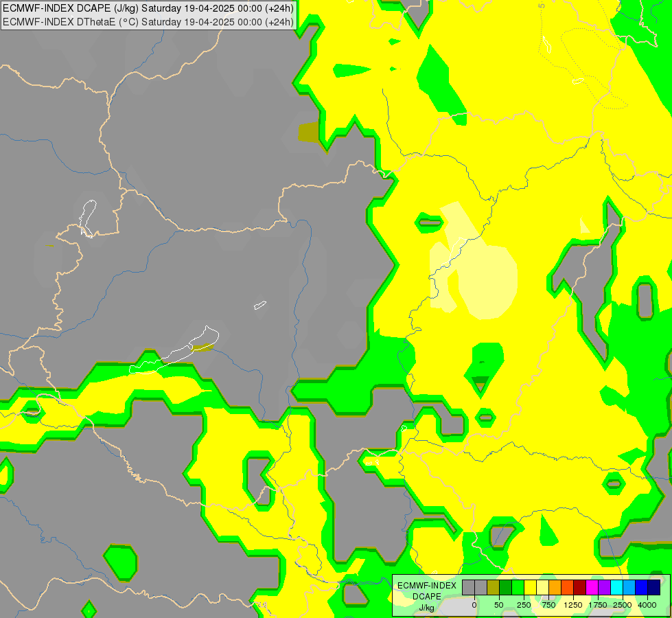Click the DCAPE label in the legend

[427, 597]
